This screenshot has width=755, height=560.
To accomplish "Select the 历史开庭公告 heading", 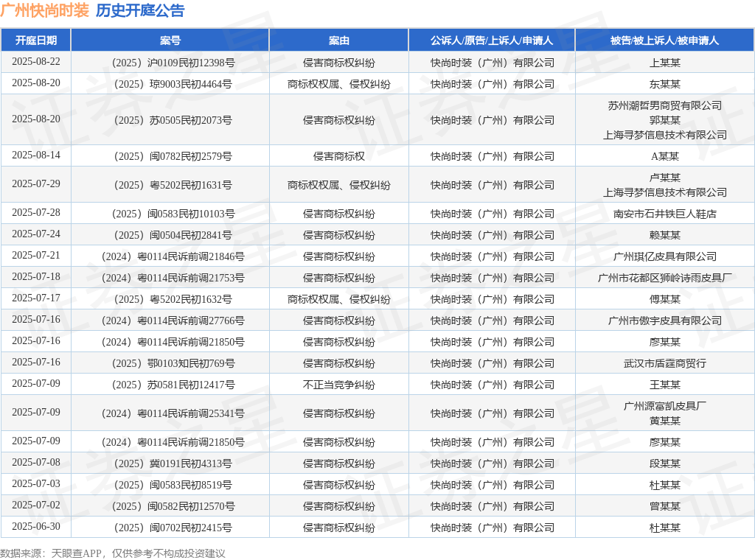I will coord(140,10).
